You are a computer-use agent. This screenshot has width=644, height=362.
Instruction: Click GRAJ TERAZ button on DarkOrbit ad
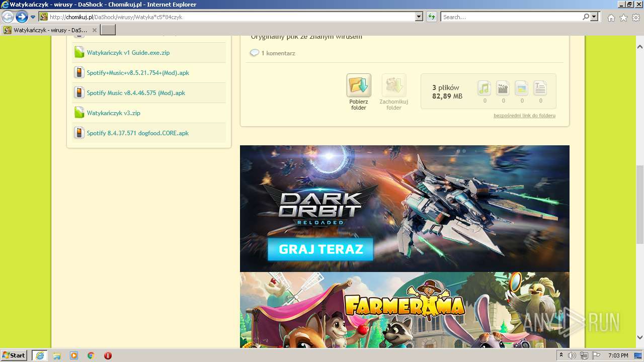[x=320, y=249]
